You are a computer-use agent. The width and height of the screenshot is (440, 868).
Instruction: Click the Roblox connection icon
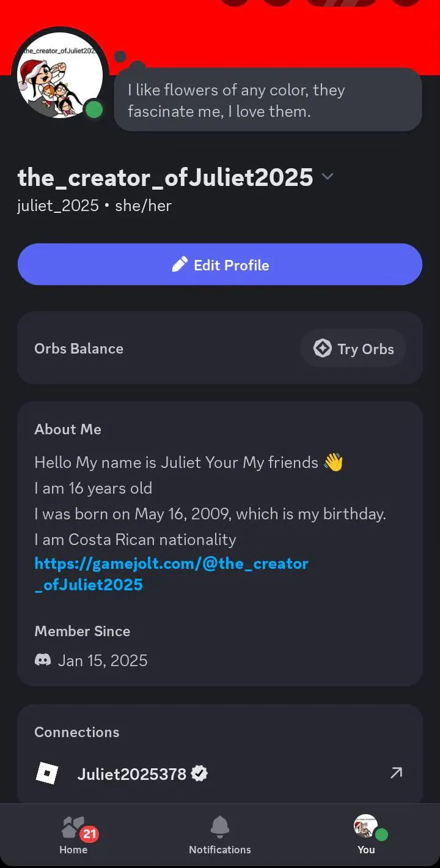click(47, 774)
